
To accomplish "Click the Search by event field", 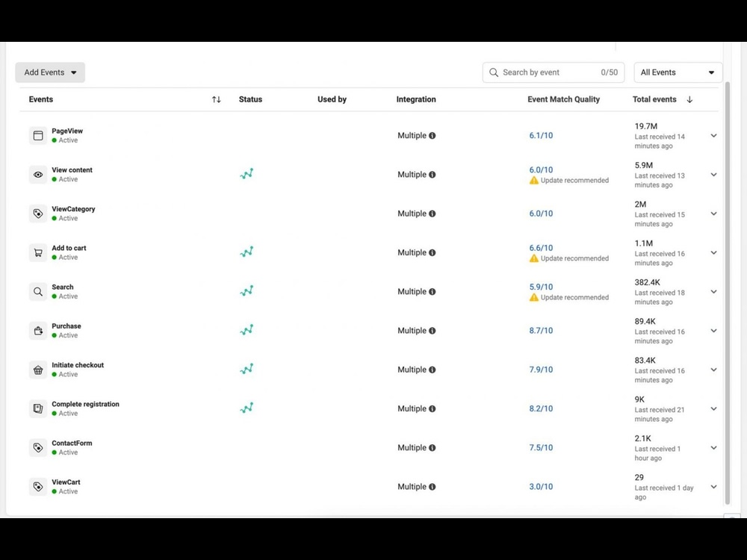I will [x=553, y=72].
